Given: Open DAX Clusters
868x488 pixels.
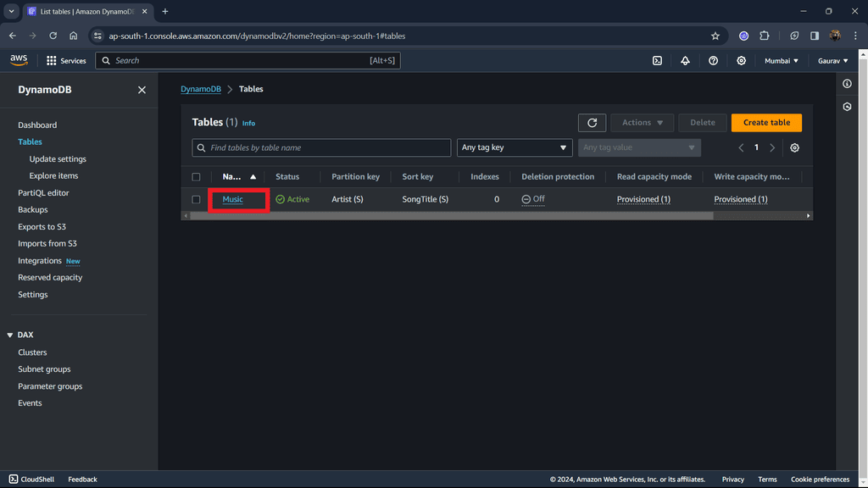Looking at the screenshot, I should point(32,352).
